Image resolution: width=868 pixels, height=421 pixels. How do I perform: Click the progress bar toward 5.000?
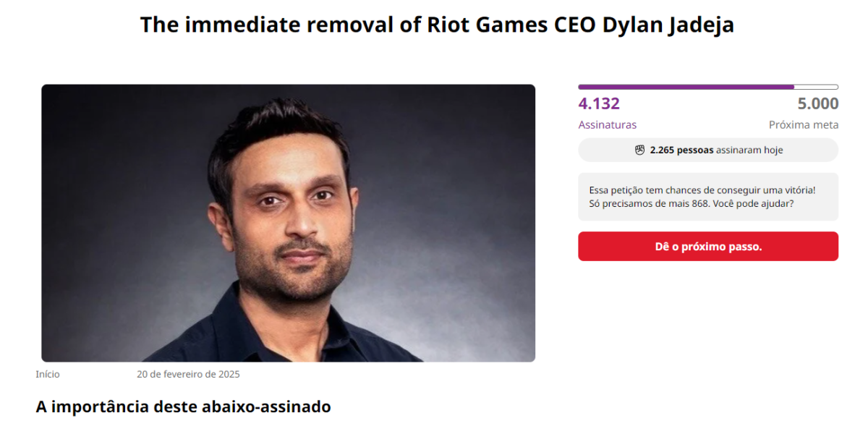707,86
